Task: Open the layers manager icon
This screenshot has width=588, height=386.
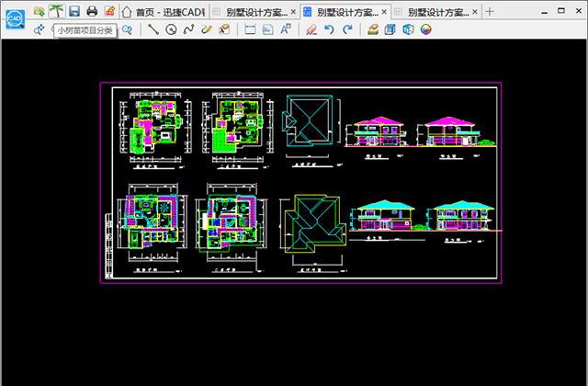Action: pos(373,29)
